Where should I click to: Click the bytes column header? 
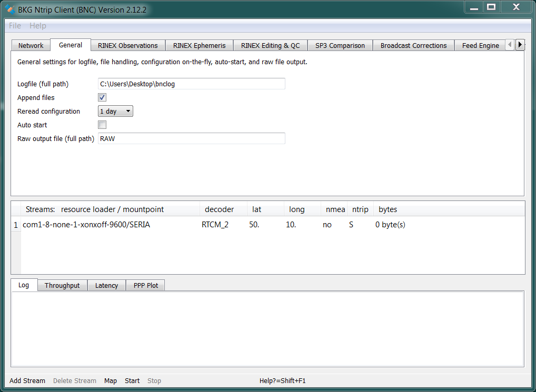coord(449,209)
